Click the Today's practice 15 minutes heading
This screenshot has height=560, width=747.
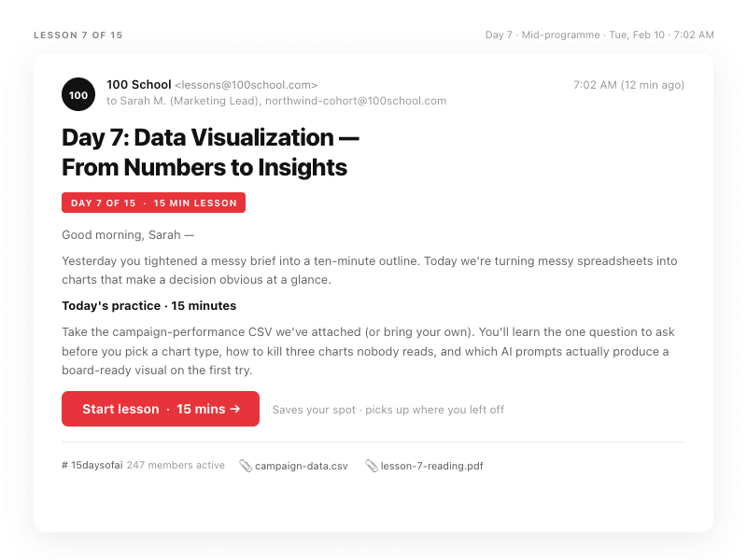coord(148,305)
